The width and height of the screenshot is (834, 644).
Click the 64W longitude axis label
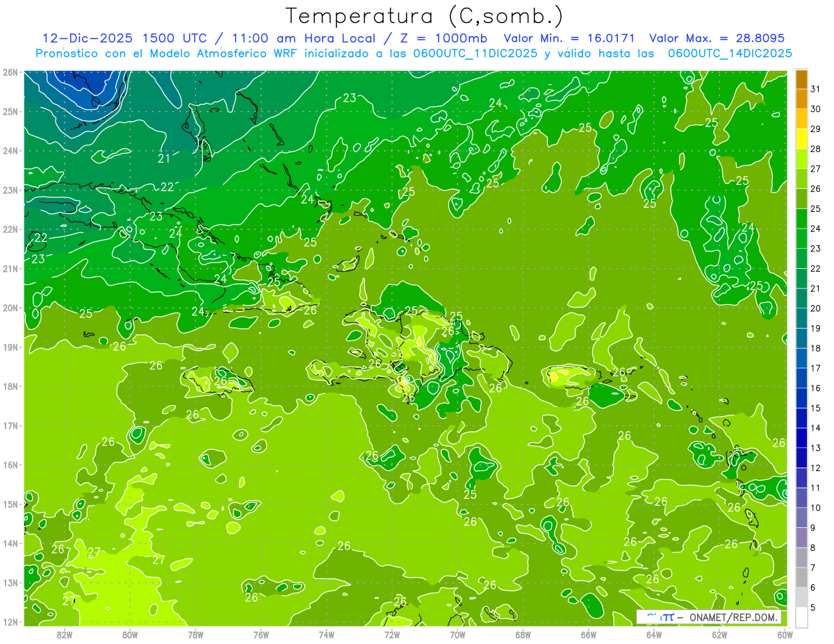pyautogui.click(x=654, y=634)
